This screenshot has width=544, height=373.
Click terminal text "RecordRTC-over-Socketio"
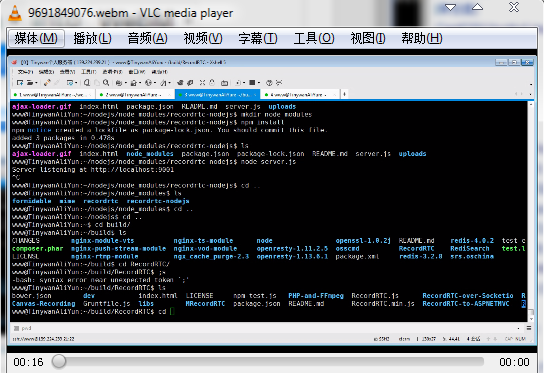(x=468, y=296)
